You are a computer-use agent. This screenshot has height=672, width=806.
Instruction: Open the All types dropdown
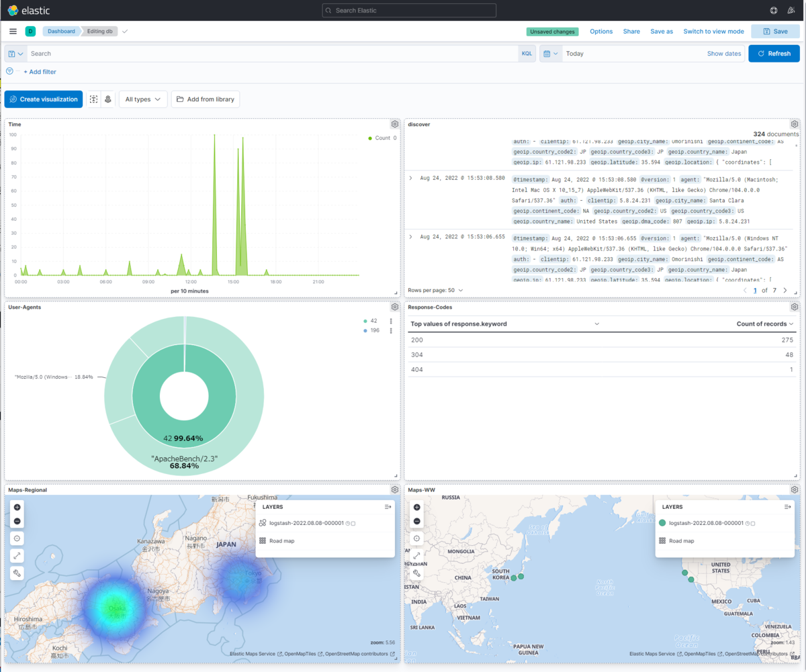143,99
